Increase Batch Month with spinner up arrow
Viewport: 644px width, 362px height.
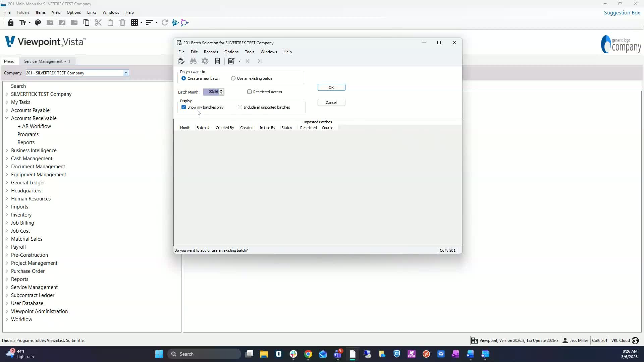coord(221,90)
